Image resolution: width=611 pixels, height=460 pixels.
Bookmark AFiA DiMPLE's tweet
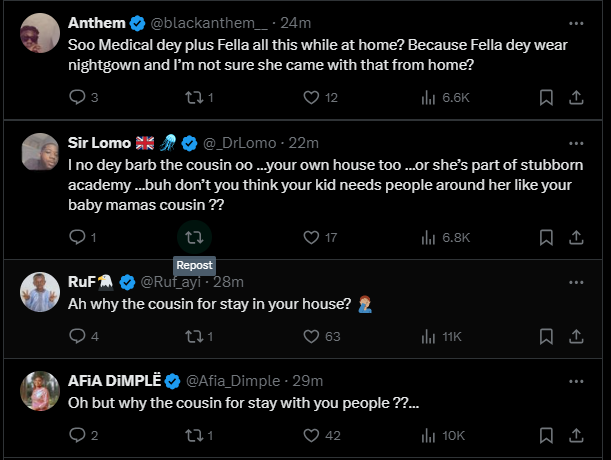coord(546,436)
